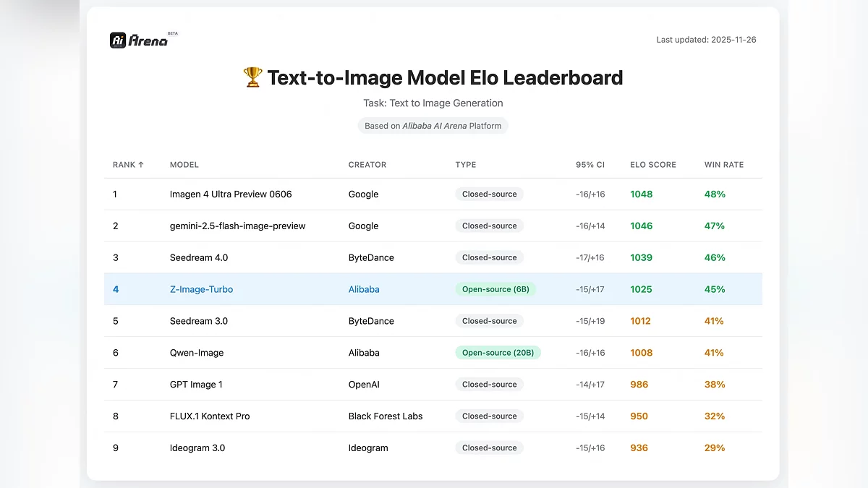Click the Open-source (20B) badge
868x488 pixels.
(x=498, y=353)
